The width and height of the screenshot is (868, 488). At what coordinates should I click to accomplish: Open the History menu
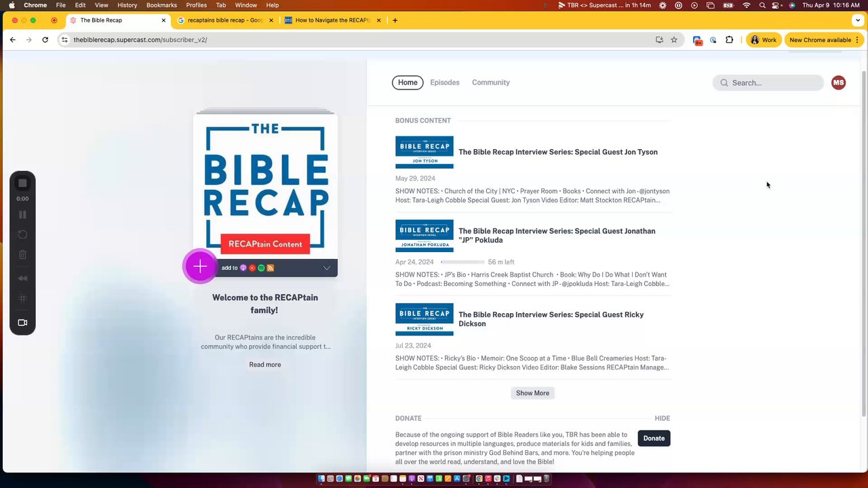[127, 5]
